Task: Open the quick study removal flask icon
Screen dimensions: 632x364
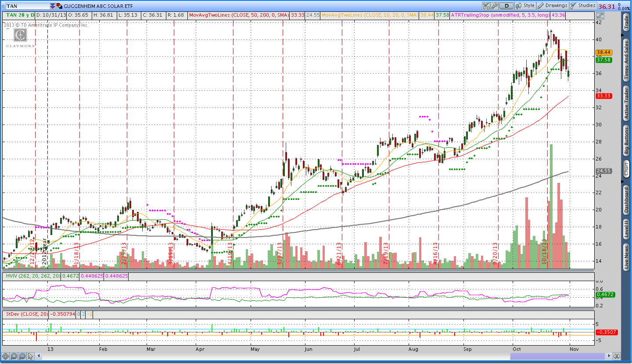Action: [x=486, y=6]
